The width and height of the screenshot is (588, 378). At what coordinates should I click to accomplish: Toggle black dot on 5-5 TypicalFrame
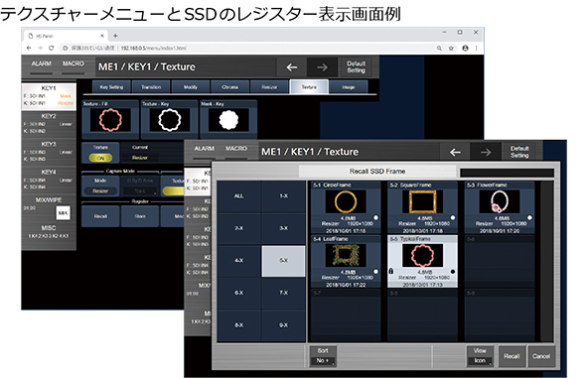453,272
